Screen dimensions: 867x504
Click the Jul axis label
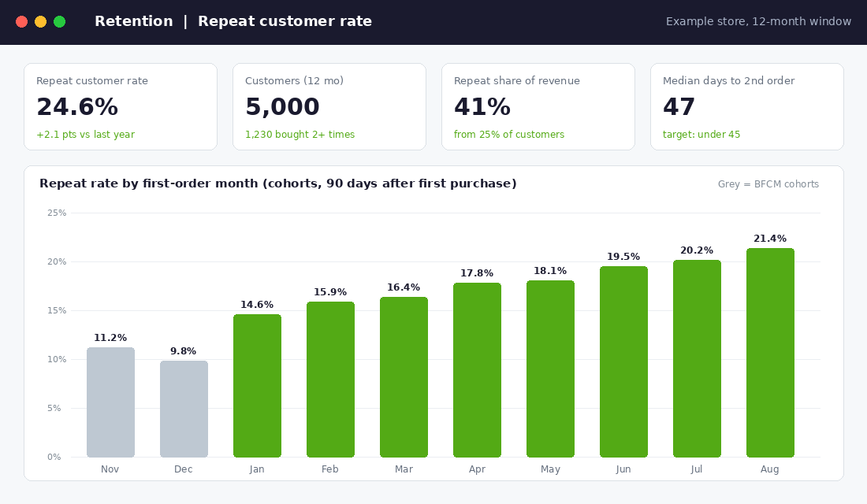pos(696,469)
